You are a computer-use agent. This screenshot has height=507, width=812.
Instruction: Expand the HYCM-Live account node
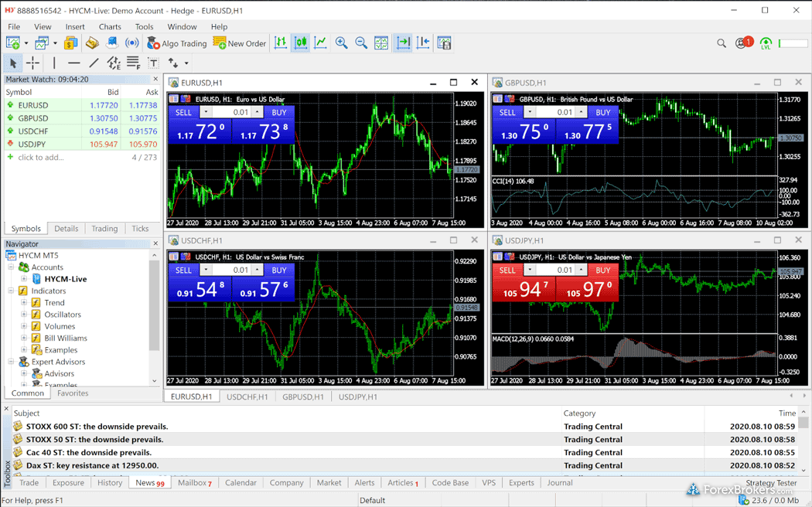coord(24,279)
